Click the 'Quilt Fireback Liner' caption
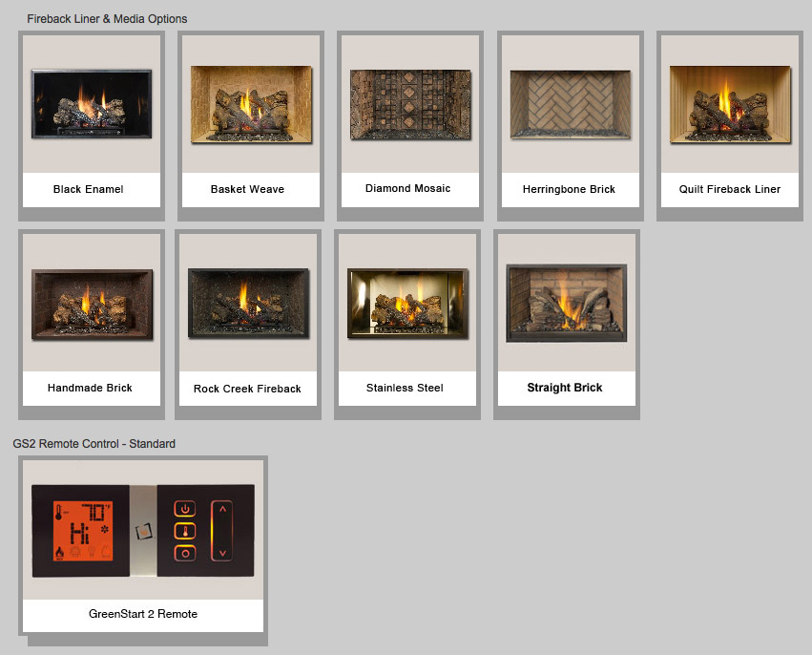 (x=730, y=189)
